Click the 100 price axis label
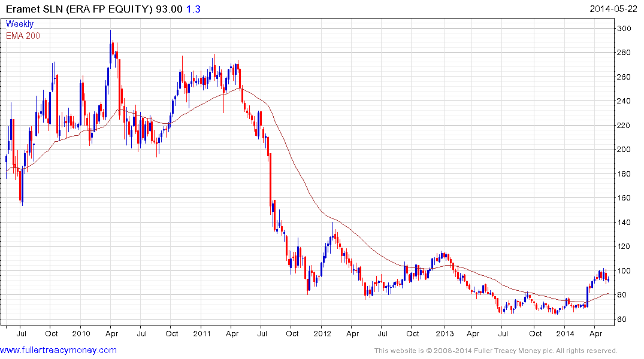The image size is (644, 359). coord(624,271)
